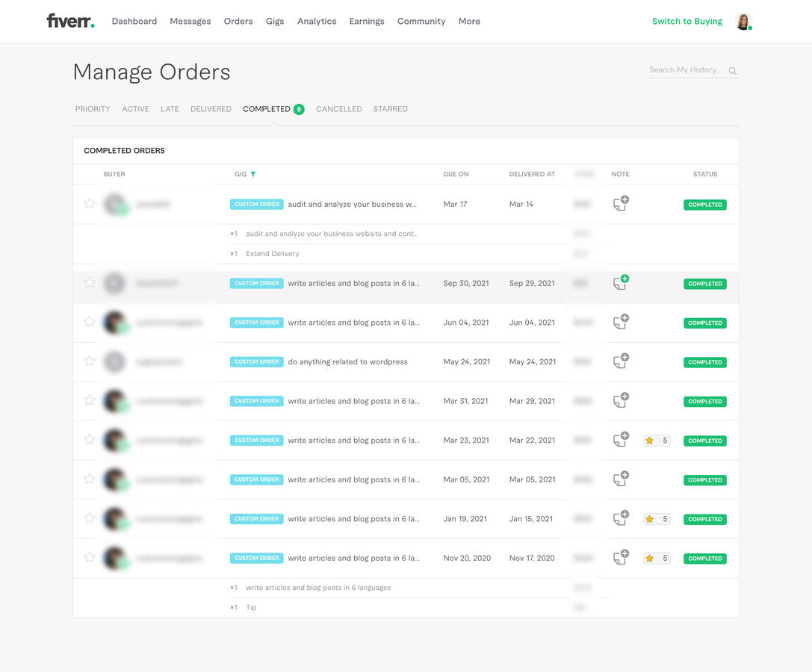Screen dimensions: 812x672
Task: Open the More menu in the top navigation
Action: pyautogui.click(x=469, y=21)
